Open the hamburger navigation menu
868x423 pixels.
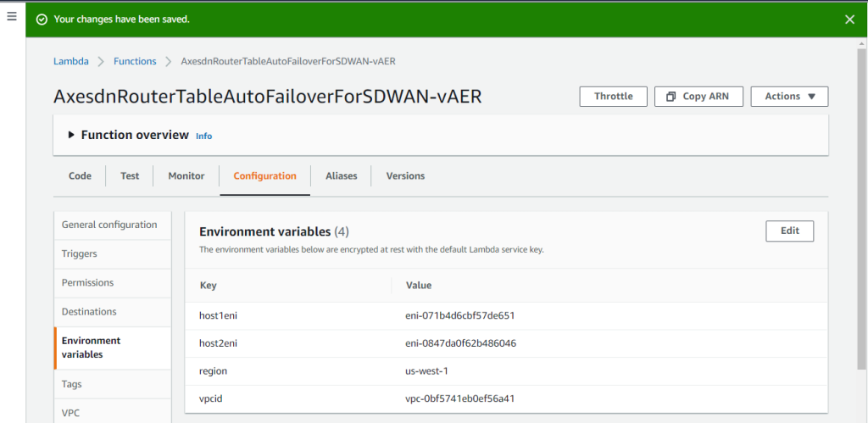click(x=12, y=17)
